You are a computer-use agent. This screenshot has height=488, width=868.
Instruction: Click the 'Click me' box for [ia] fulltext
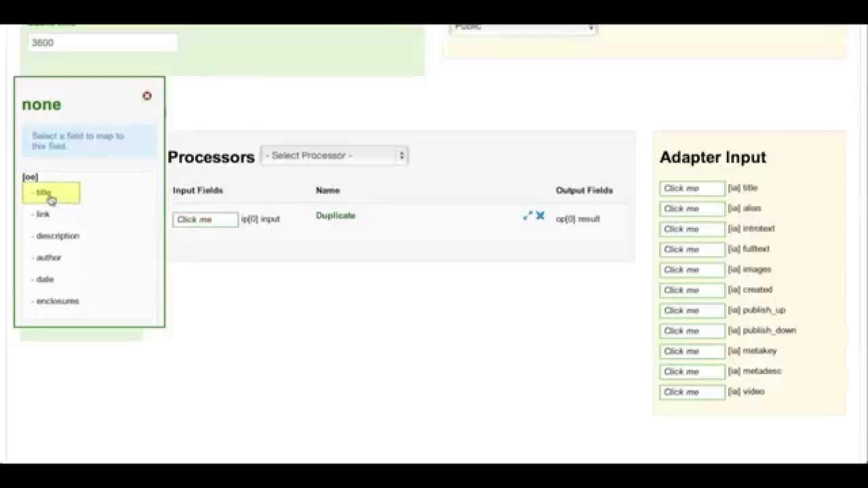pos(692,249)
